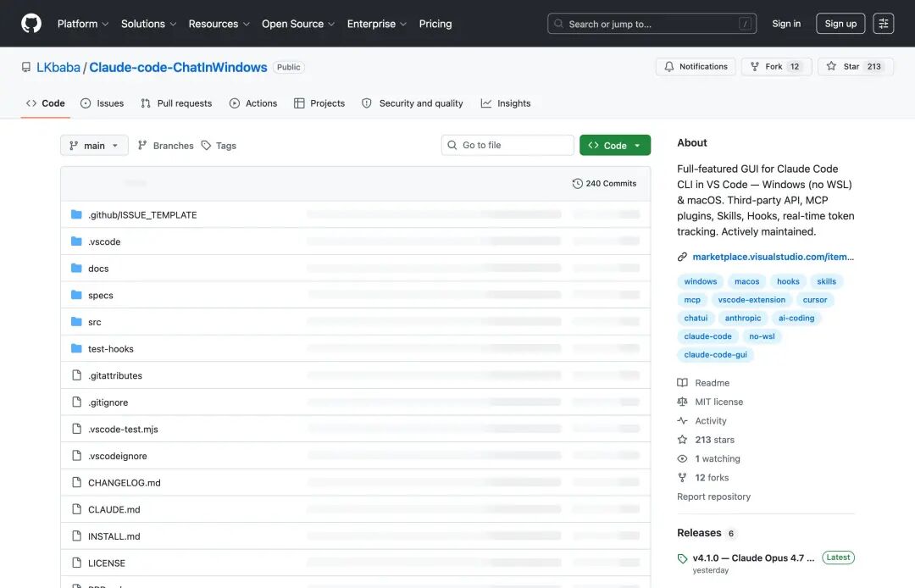Select the .gitattributes file icon
Image resolution: width=915 pixels, height=588 pixels.
[x=76, y=375]
